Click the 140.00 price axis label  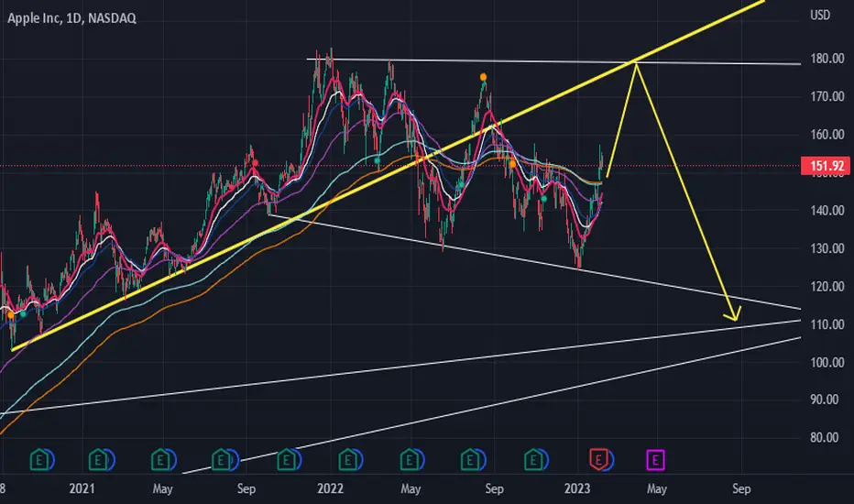[x=827, y=211]
